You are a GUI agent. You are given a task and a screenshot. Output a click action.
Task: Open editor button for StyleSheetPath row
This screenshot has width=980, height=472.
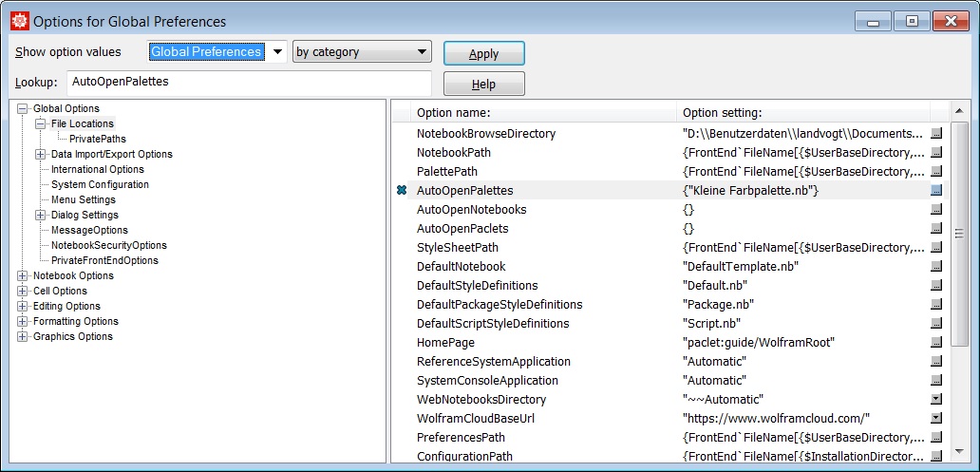pos(935,248)
